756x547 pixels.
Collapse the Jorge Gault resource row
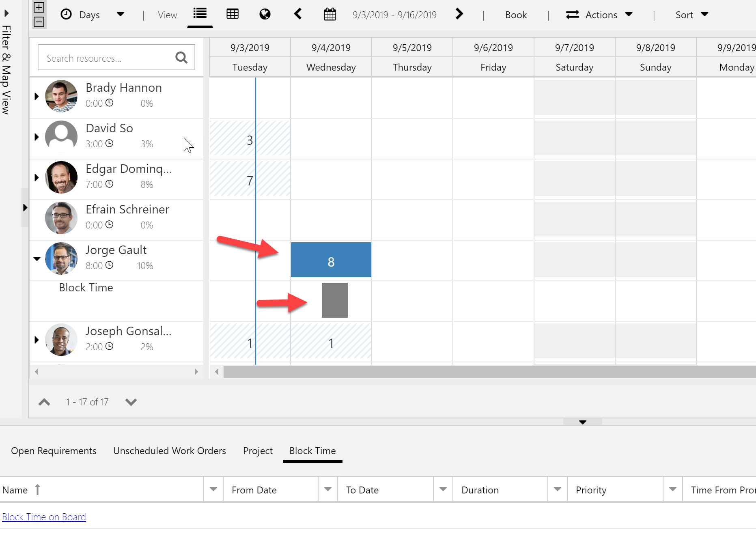pos(37,258)
